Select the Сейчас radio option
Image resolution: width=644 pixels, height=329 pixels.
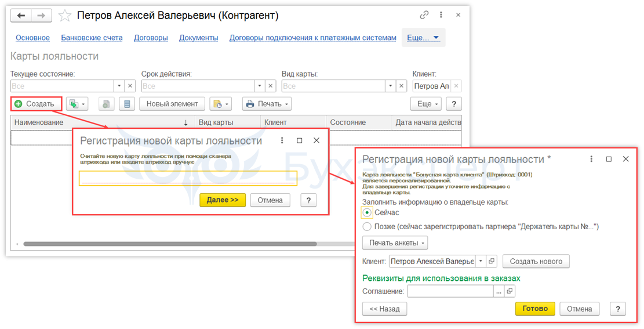coord(367,212)
